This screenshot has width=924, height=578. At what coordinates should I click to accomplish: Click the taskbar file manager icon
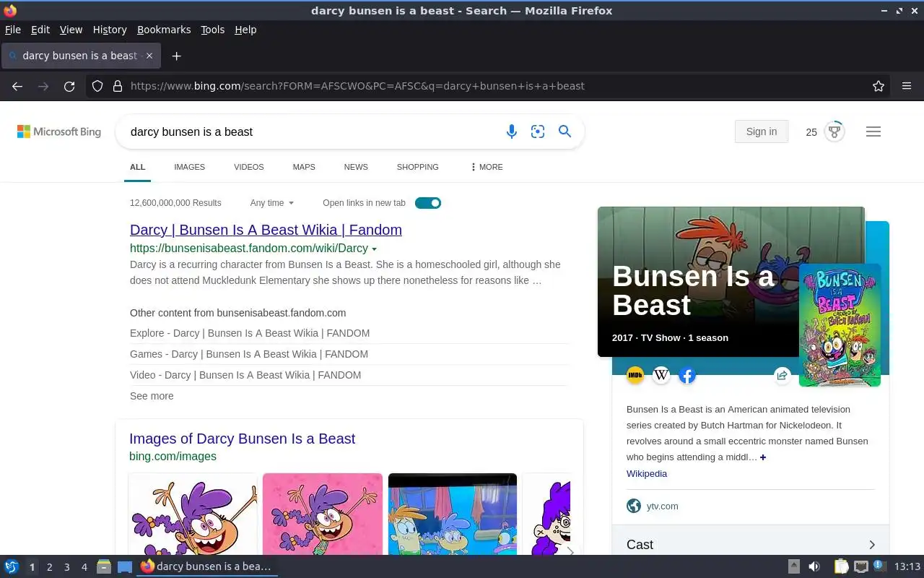click(x=104, y=567)
